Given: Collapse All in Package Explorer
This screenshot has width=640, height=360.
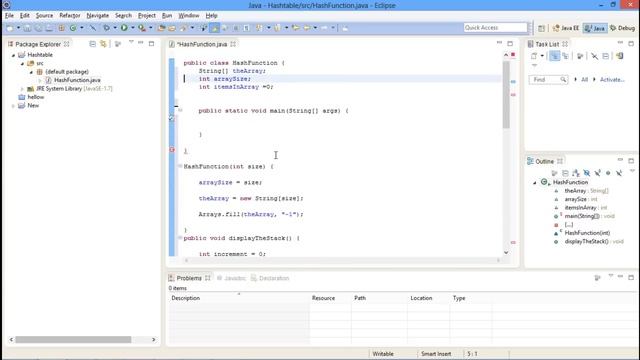Looking at the screenshot, I should click(93, 44).
